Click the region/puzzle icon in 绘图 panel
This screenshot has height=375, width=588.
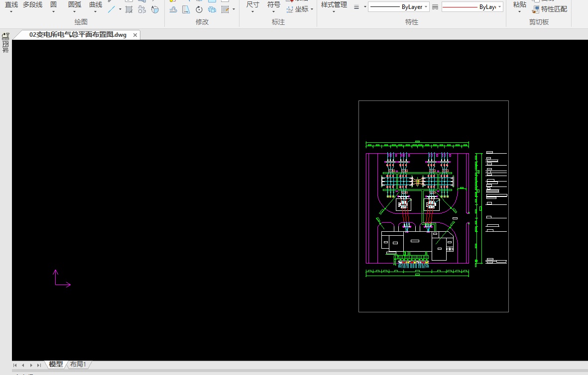click(142, 9)
